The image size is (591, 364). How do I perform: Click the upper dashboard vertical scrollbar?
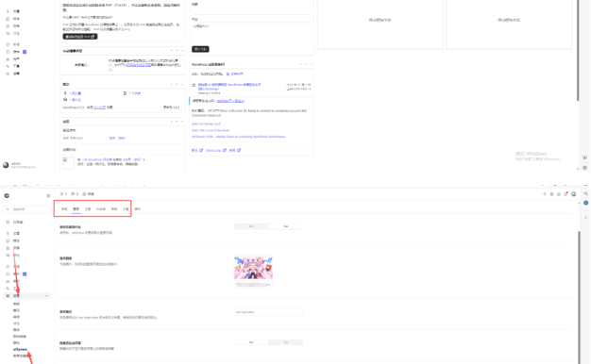(578, 50)
